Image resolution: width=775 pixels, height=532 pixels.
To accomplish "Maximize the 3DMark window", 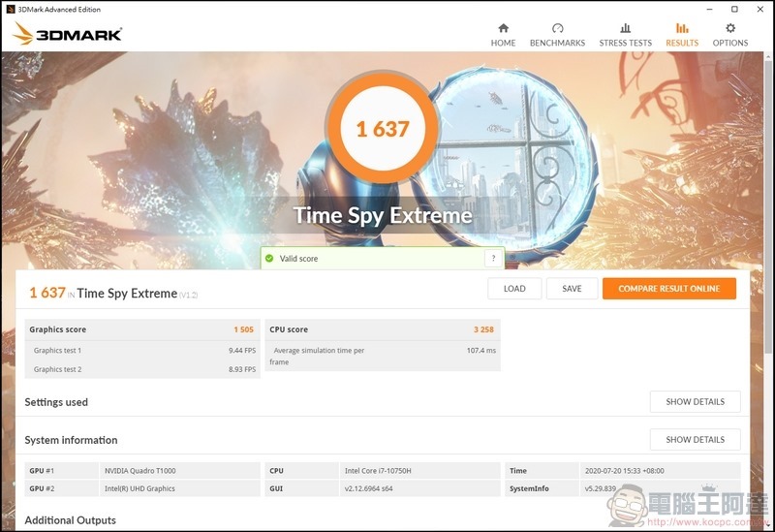I will tap(734, 9).
